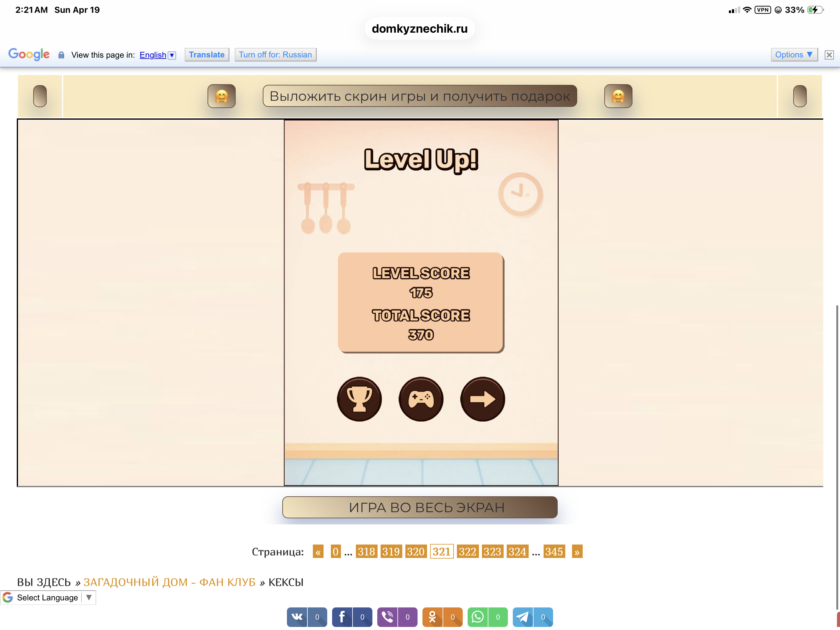Turn off translation for Russian
Screen dimensions: 840x630
[275, 55]
